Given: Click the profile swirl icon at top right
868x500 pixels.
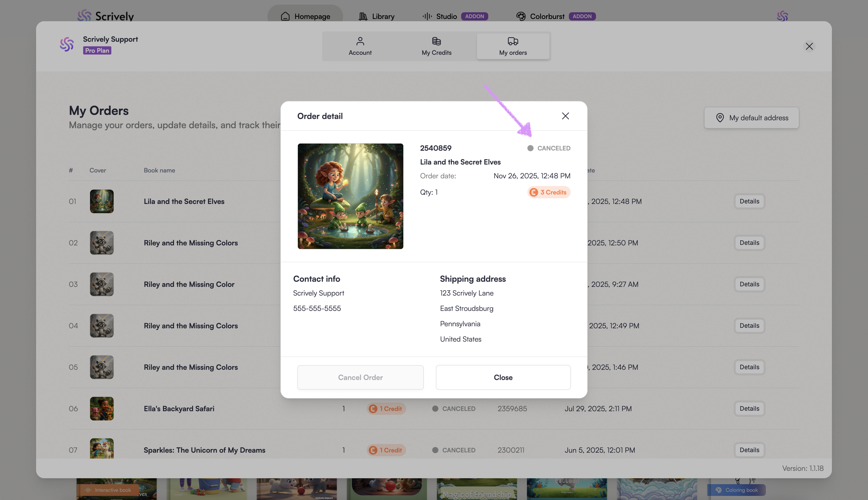Looking at the screenshot, I should pos(782,16).
